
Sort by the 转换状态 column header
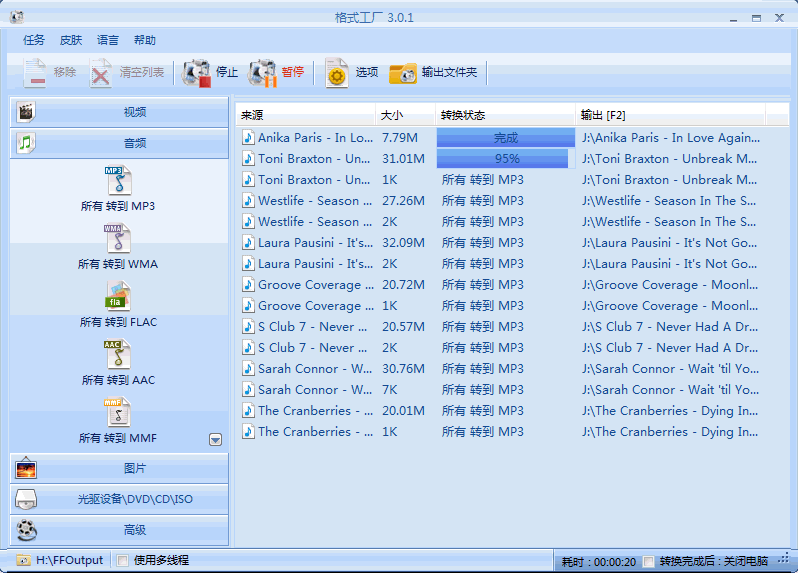coord(505,115)
